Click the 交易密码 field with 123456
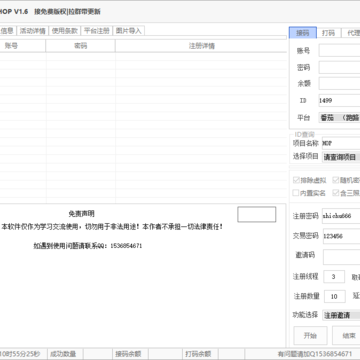Viewport: 360px width, 360px height. pyautogui.click(x=341, y=236)
